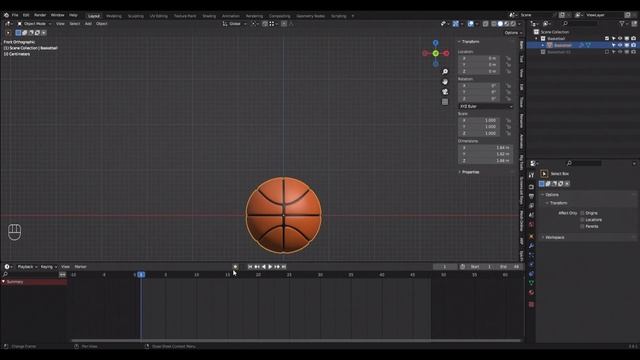
Task: Open World properties tab icon
Action: pyautogui.click(x=531, y=224)
